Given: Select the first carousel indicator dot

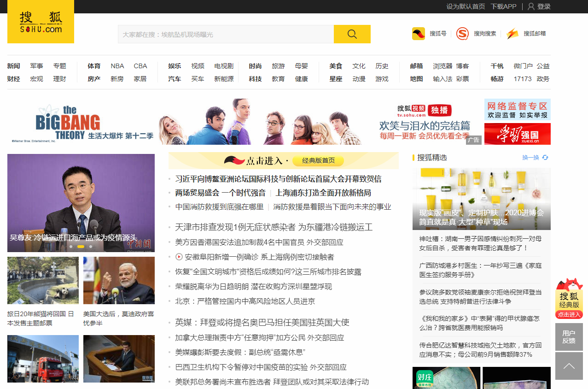Looking at the screenshot, I should tap(71, 247).
